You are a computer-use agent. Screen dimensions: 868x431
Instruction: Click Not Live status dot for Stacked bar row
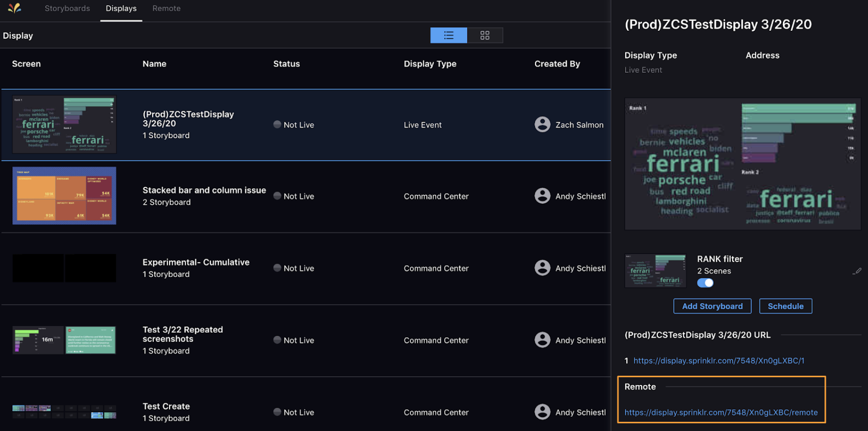277,196
